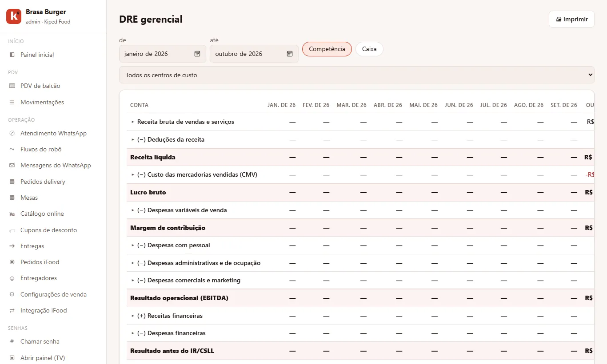
Task: Click the Pedidos iFood icon
Action: pyautogui.click(x=12, y=262)
